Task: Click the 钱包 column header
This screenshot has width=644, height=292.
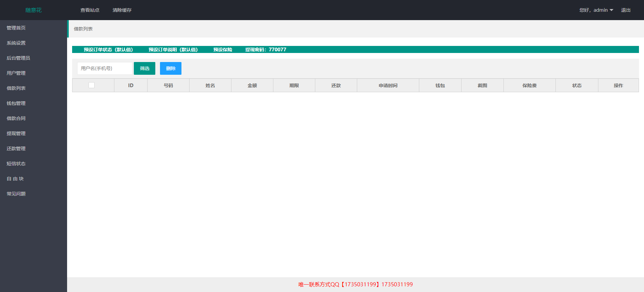Action: pyautogui.click(x=440, y=85)
